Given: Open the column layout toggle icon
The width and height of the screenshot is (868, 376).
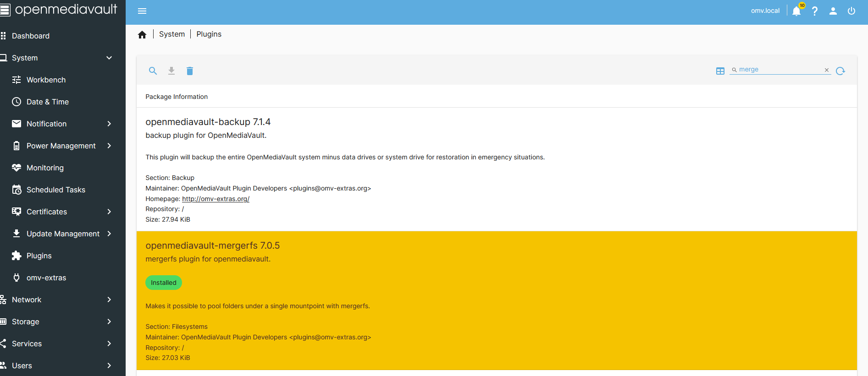Looking at the screenshot, I should [720, 71].
